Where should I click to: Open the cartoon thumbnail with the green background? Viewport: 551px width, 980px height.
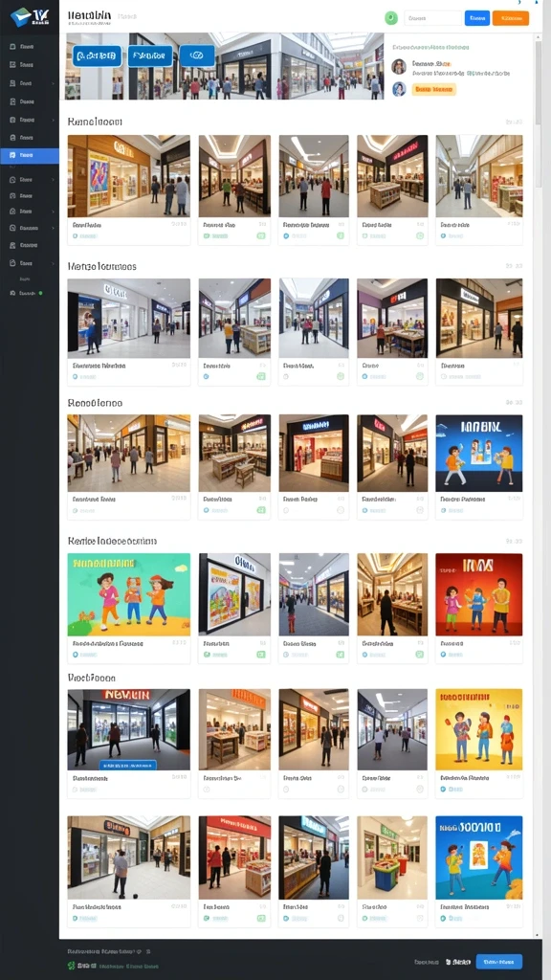pos(129,594)
